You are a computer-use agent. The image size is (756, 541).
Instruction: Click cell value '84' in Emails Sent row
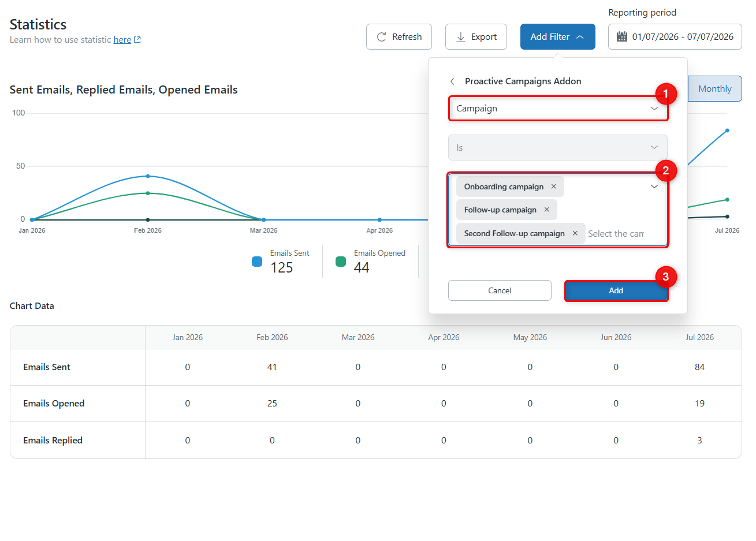coord(699,367)
